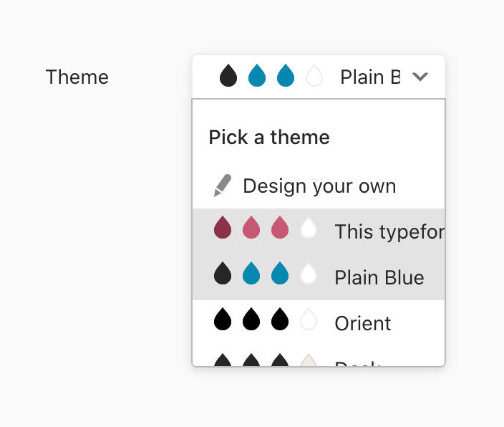Select the This typeform theme option
504x427 pixels.
(x=389, y=231)
